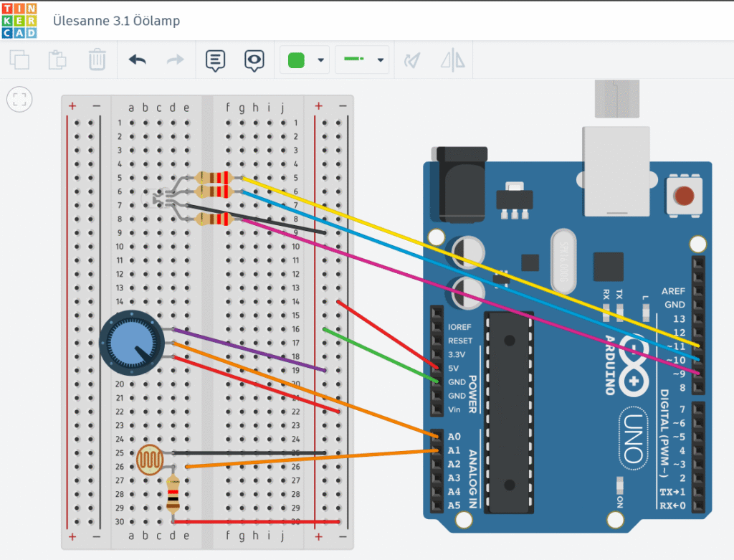Select the photoresistor on the breadboard
This screenshot has width=734, height=560.
tap(150, 460)
